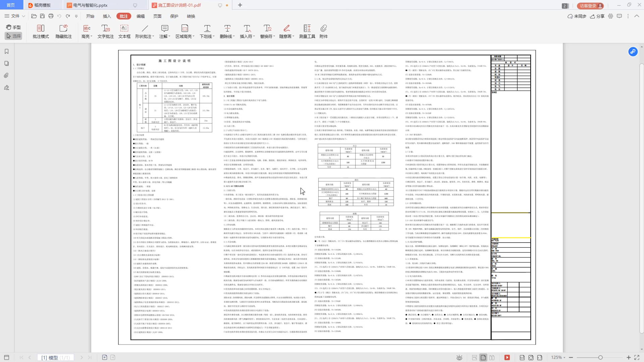
Task: Enable single page view layout
Action: [483, 358]
